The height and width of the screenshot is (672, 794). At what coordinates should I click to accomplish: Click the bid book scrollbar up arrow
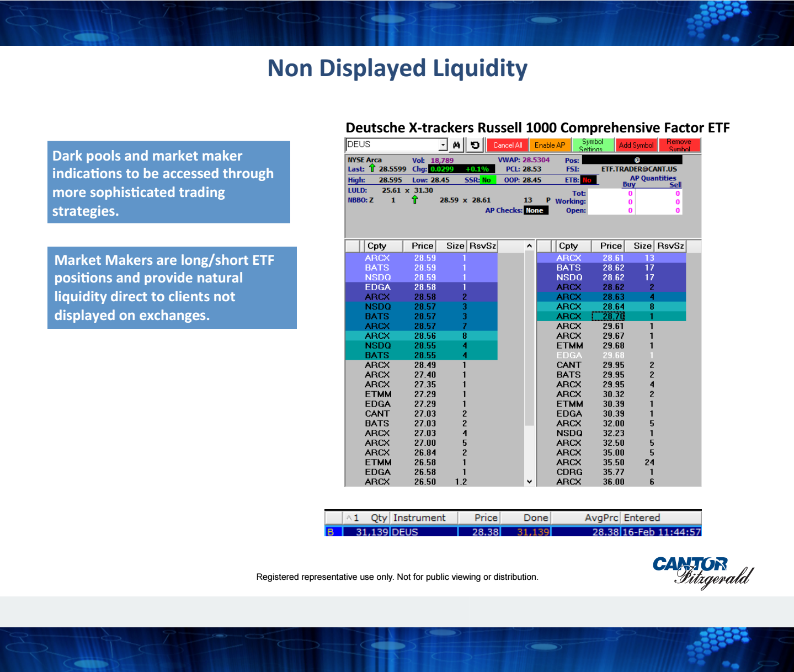coord(529,246)
